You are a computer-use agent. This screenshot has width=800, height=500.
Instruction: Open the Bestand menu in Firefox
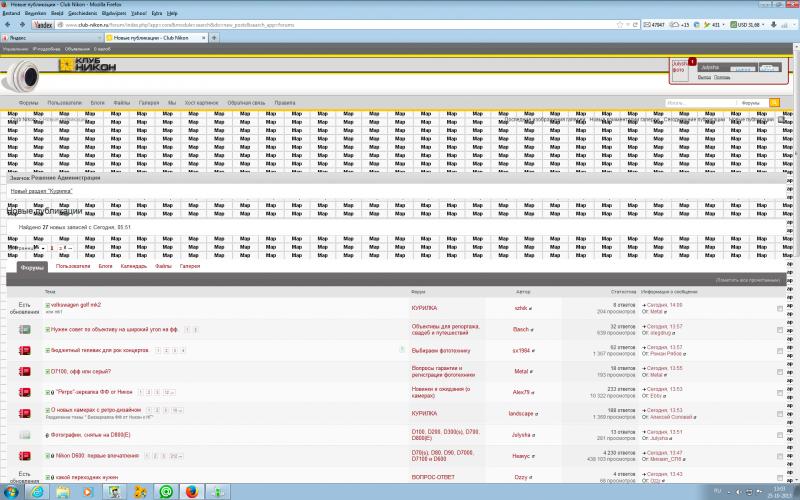(11, 13)
